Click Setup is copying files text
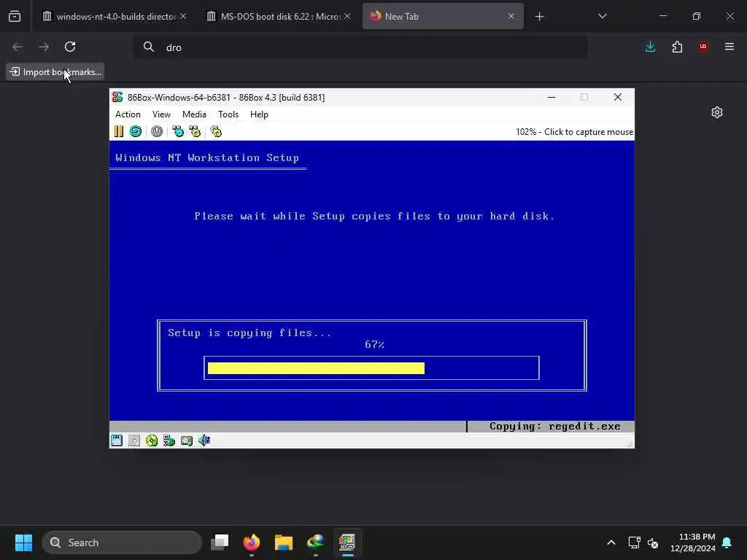This screenshot has width=747, height=560. tap(249, 332)
